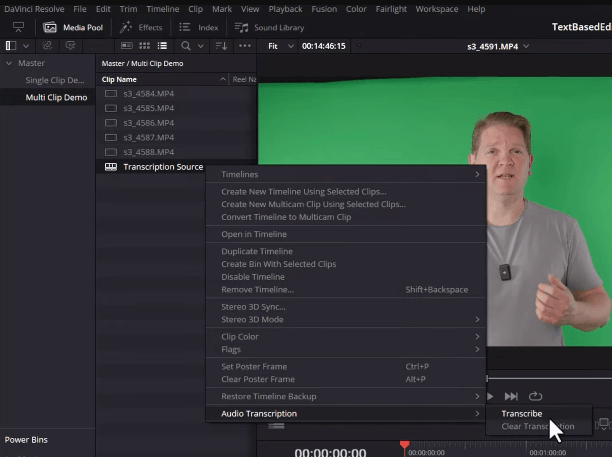
Task: Choose Remove Timeline from context menu
Action: click(346, 290)
